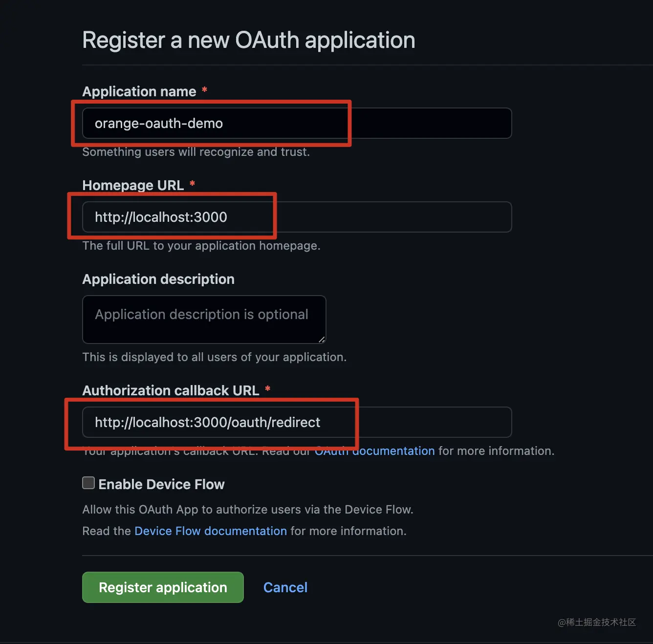
Task: Open the OAuth documentation link
Action: coord(374,451)
